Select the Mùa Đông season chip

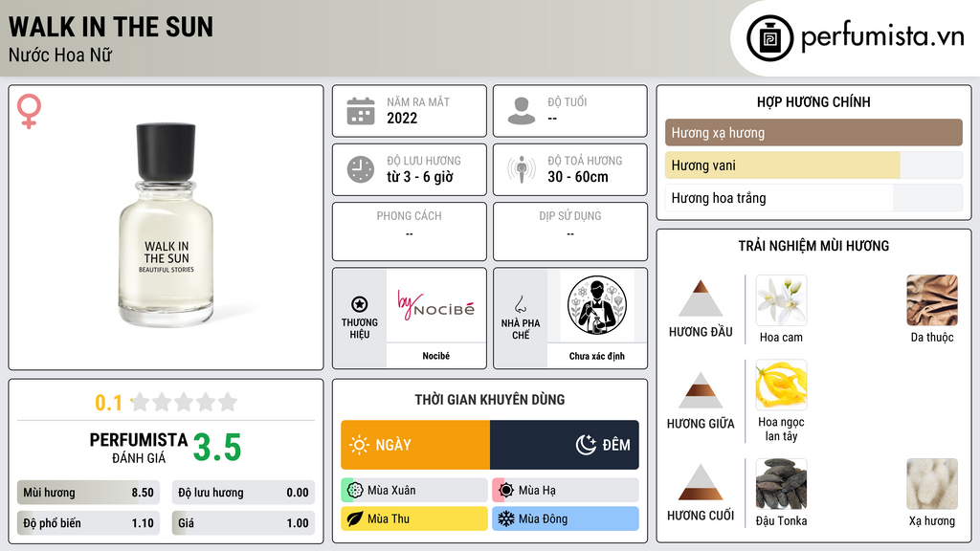(566, 518)
